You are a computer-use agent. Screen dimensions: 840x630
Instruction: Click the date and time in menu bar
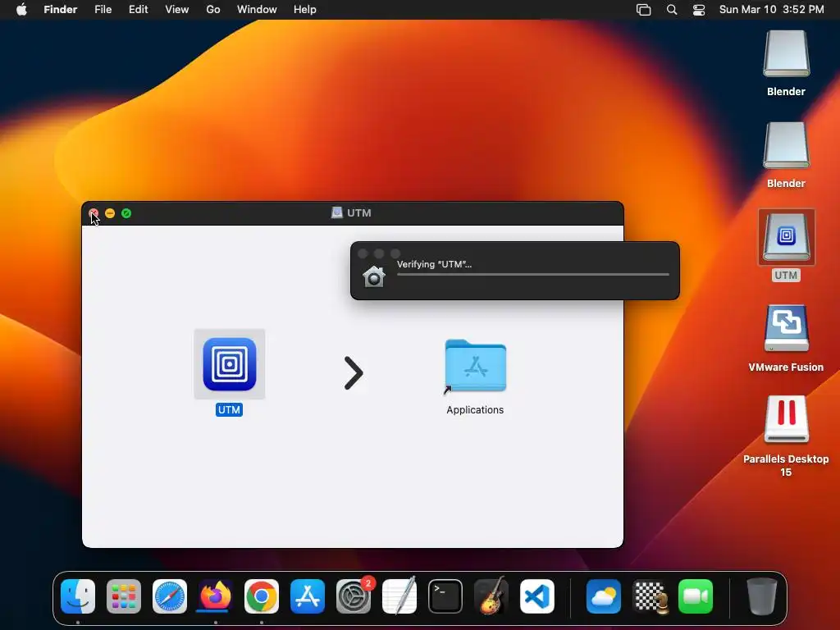771,10
